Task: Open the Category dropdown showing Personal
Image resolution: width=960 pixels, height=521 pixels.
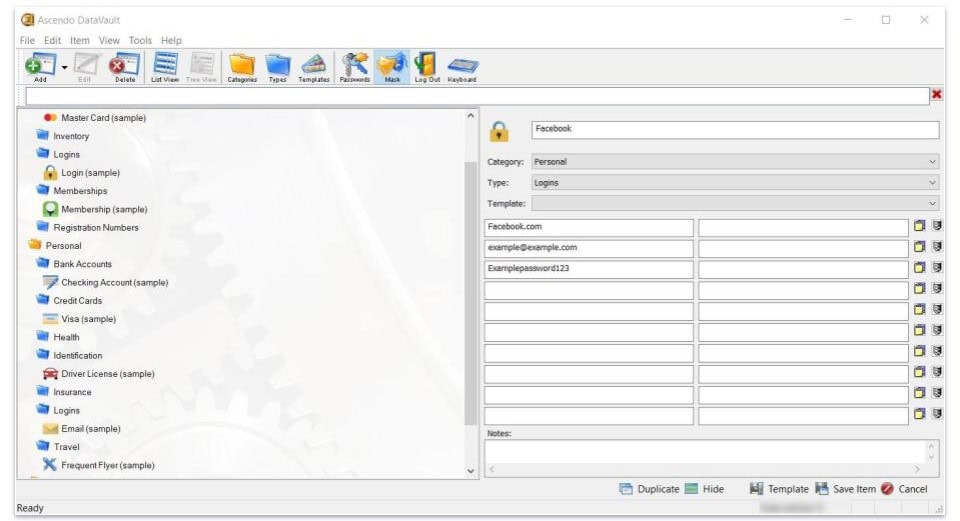Action: 735,162
